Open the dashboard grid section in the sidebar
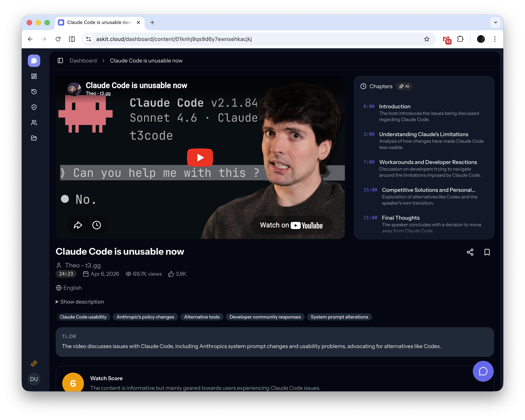This screenshot has width=525, height=420. pyautogui.click(x=34, y=76)
